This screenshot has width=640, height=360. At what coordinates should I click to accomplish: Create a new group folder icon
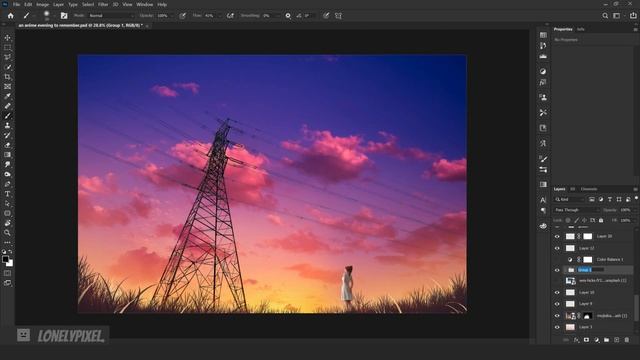pyautogui.click(x=607, y=340)
